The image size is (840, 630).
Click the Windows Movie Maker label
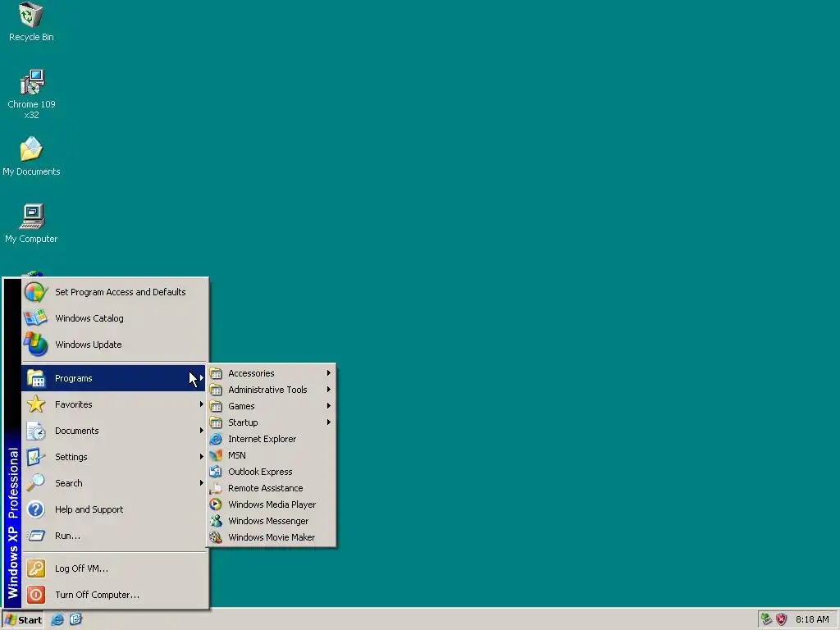[272, 537]
